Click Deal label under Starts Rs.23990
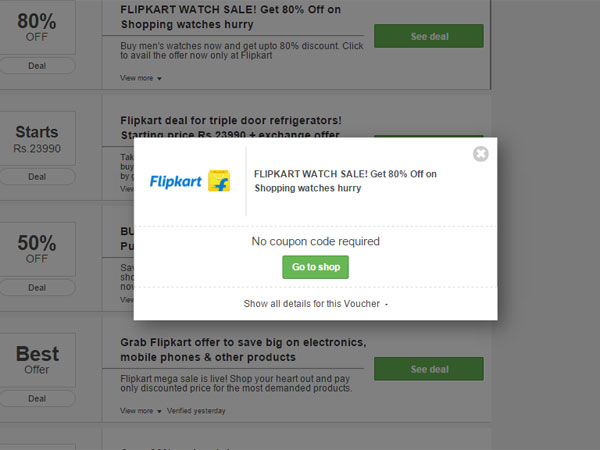The height and width of the screenshot is (450, 600). pos(37,177)
